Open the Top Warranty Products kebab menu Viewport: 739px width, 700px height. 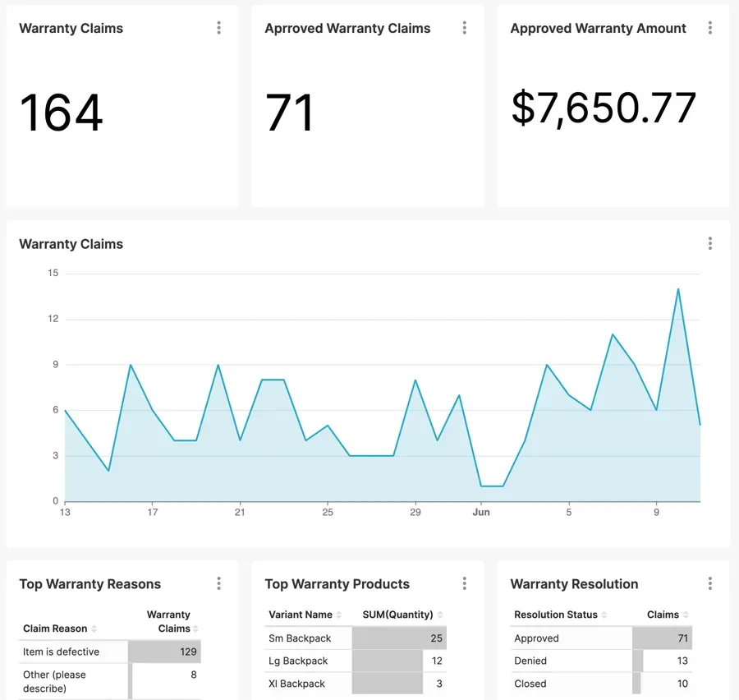465,583
